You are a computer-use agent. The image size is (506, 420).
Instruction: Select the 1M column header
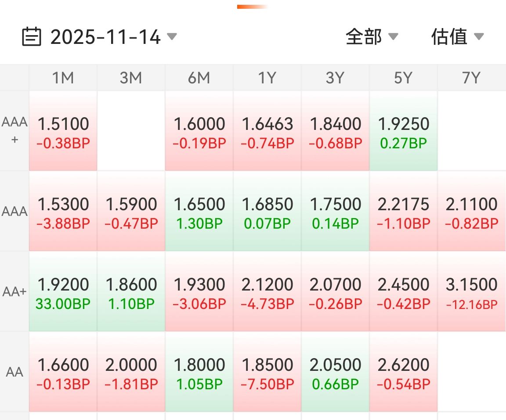pos(63,78)
